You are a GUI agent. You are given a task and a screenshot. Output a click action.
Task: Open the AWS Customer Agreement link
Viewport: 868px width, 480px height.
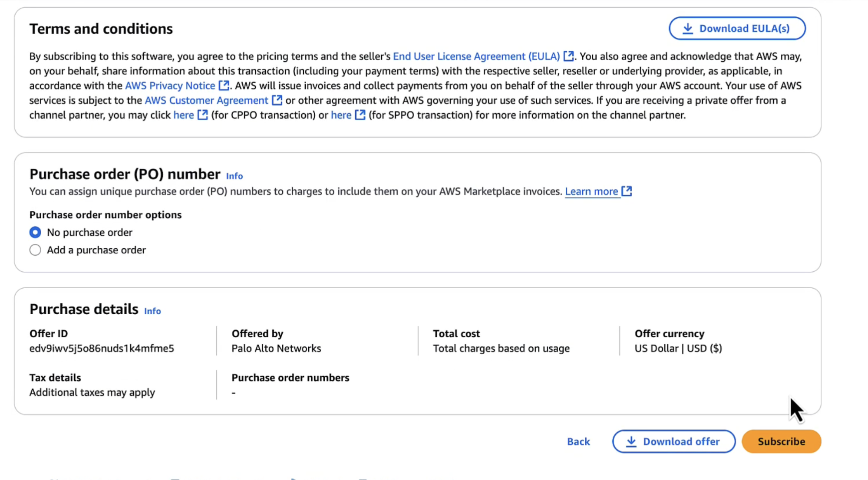pos(206,100)
